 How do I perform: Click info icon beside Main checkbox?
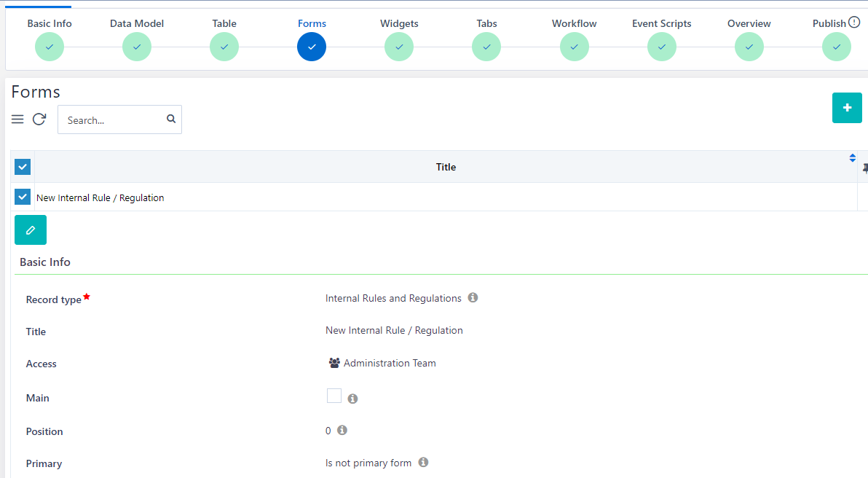(x=352, y=399)
